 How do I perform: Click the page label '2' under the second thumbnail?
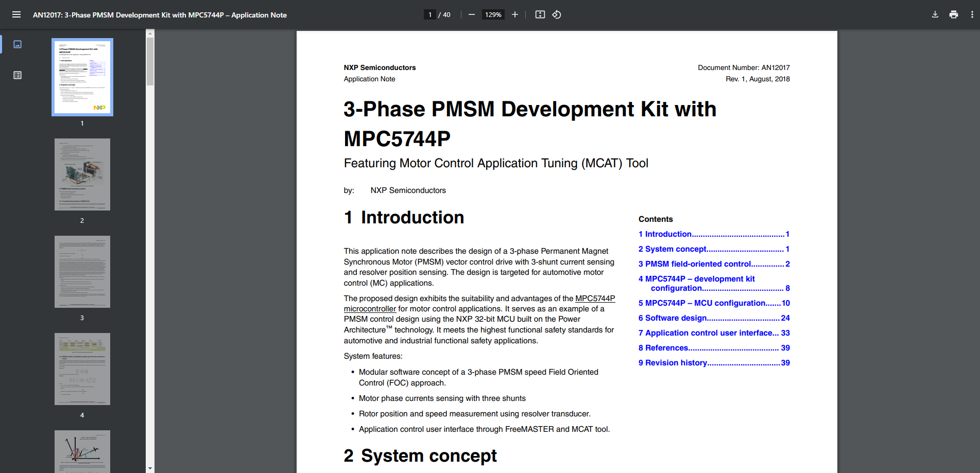click(x=82, y=220)
